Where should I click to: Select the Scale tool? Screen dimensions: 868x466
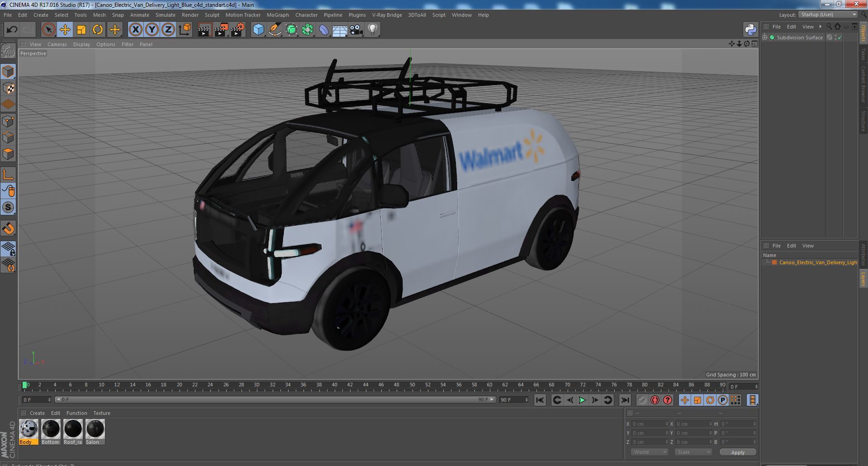[x=81, y=30]
